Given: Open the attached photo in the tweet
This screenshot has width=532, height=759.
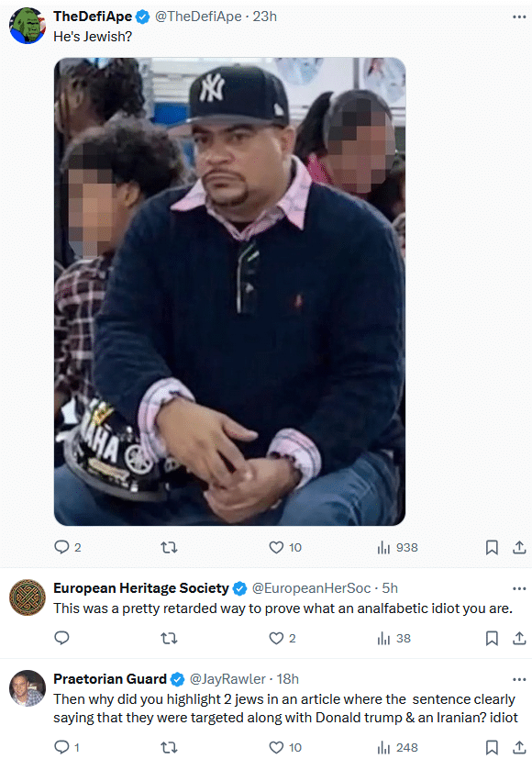Looking at the screenshot, I should click(229, 292).
